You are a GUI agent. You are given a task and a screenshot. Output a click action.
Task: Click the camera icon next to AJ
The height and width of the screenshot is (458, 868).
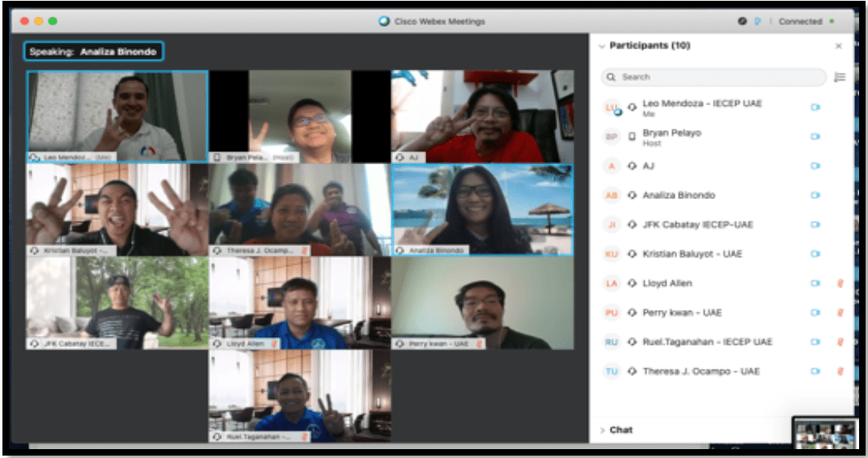(x=815, y=166)
